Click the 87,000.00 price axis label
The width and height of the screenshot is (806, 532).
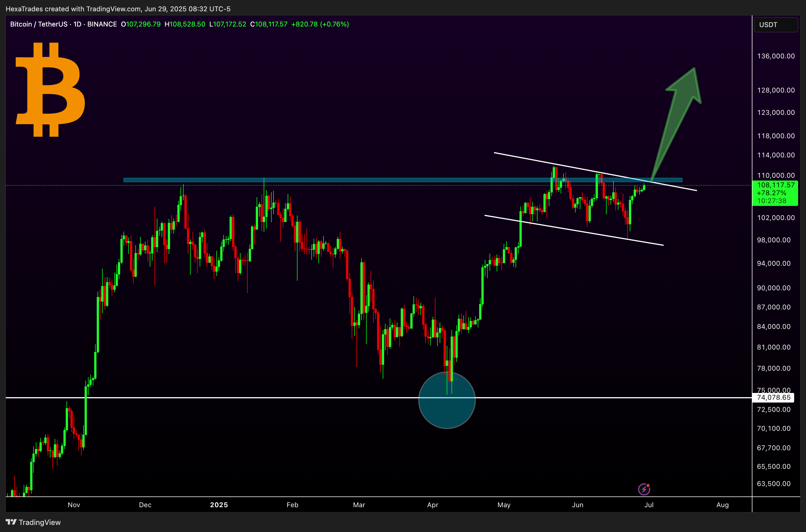[x=774, y=307]
